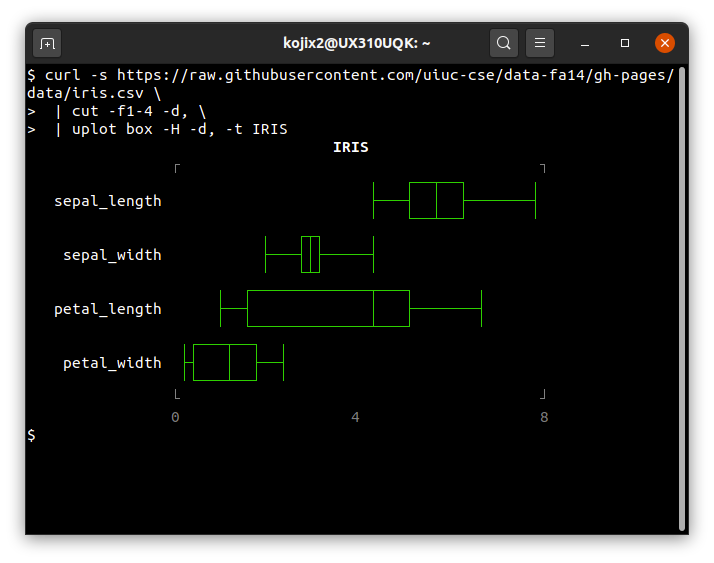Image resolution: width=714 pixels, height=563 pixels.
Task: Click the window title kojix2@UX310UQK
Action: pos(357,43)
